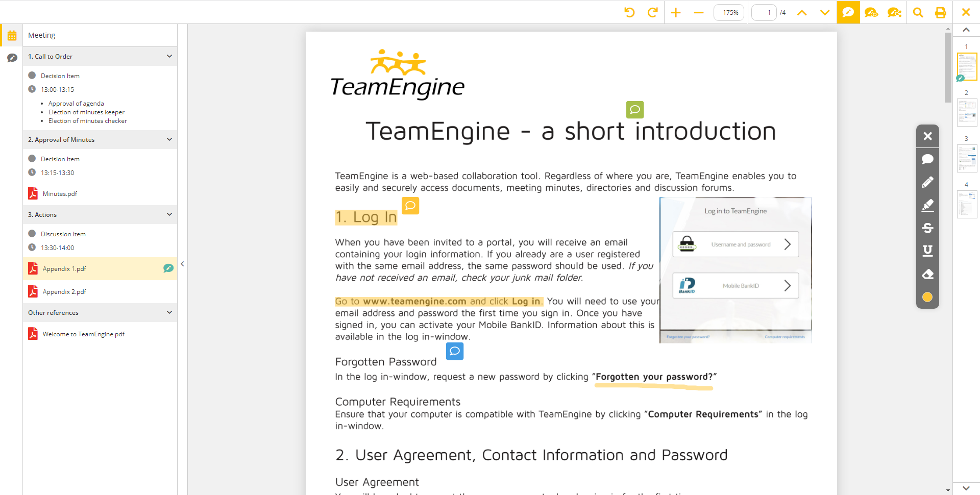
Task: Open search in document
Action: (x=918, y=12)
